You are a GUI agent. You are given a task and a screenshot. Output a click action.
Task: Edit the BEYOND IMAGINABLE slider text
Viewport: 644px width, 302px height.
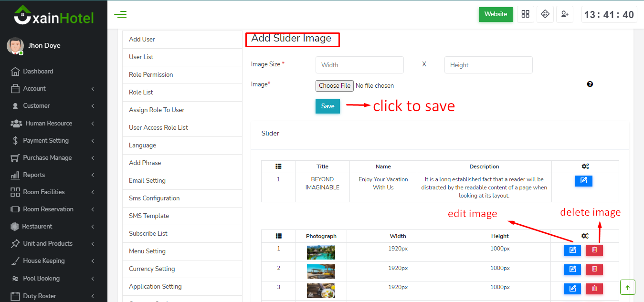tap(583, 181)
